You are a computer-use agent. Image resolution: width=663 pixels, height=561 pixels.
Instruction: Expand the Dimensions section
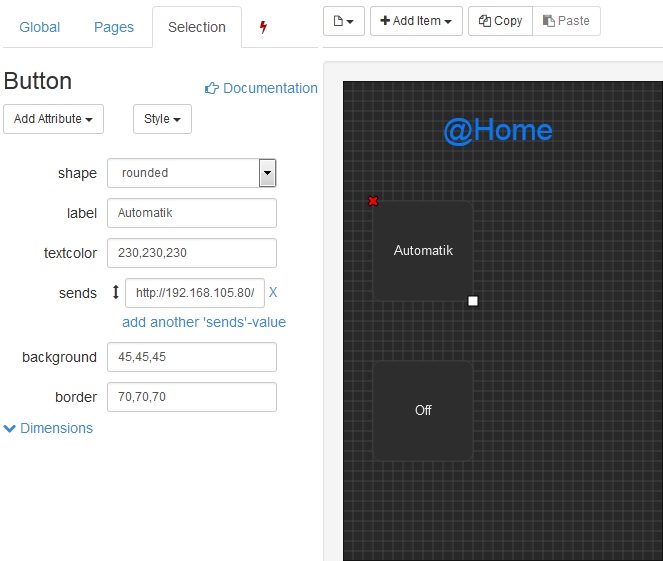(49, 428)
